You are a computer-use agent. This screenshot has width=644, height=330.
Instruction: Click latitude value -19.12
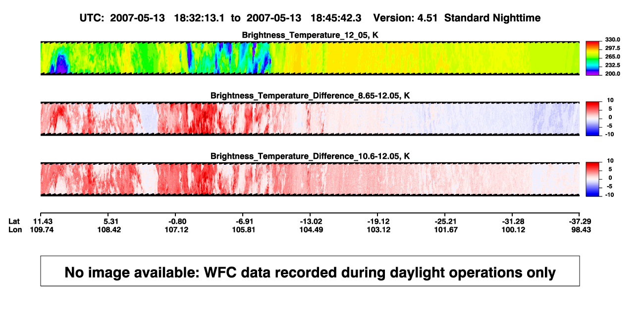tap(379, 221)
